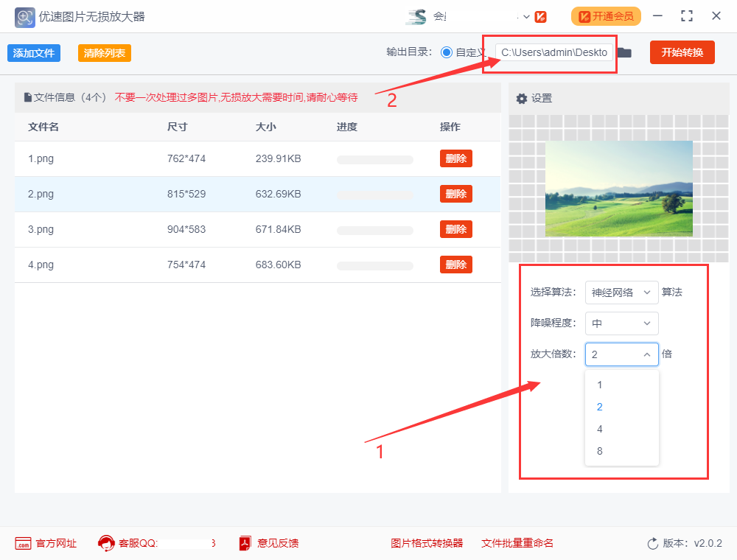
Task: Open the 神经网络 algorithm dropdown
Action: (621, 293)
